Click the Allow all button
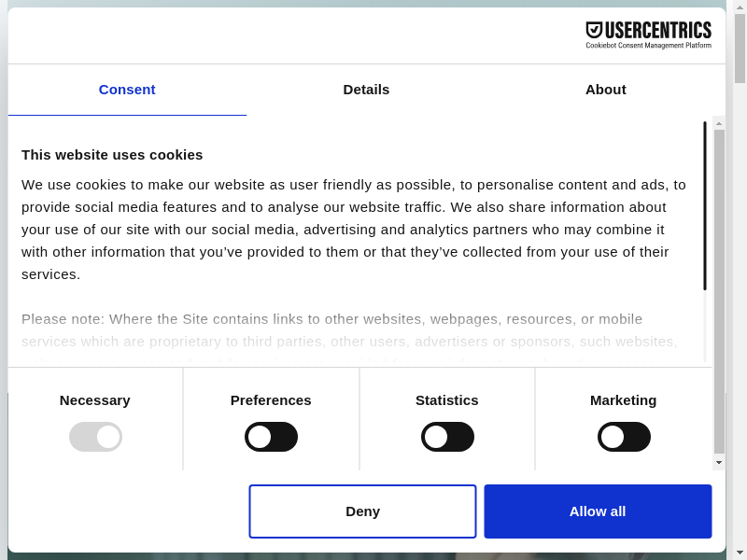 click(x=598, y=511)
